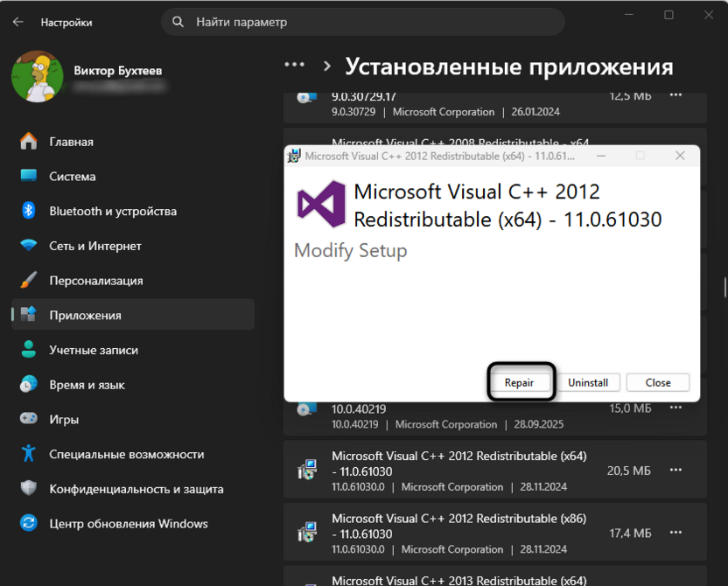This screenshot has width=728, height=586.
Task: Click Repair in the Modify Setup dialog
Action: (521, 382)
